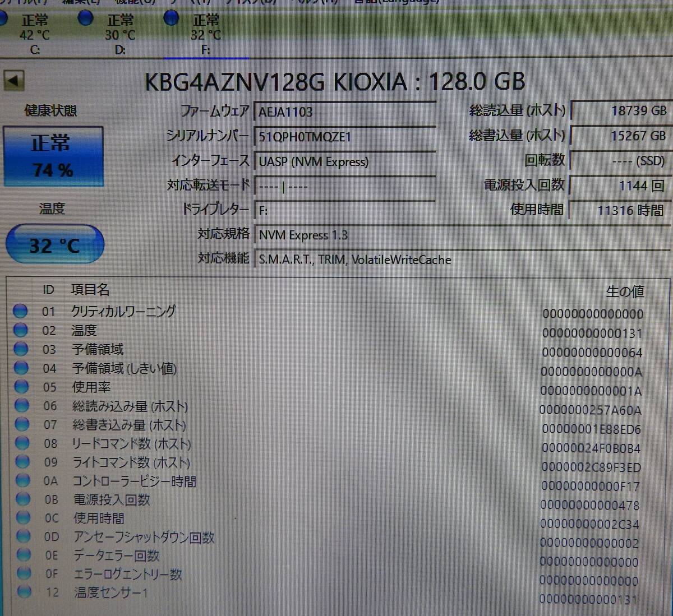Click raw value 00000000002C34

pos(590,525)
